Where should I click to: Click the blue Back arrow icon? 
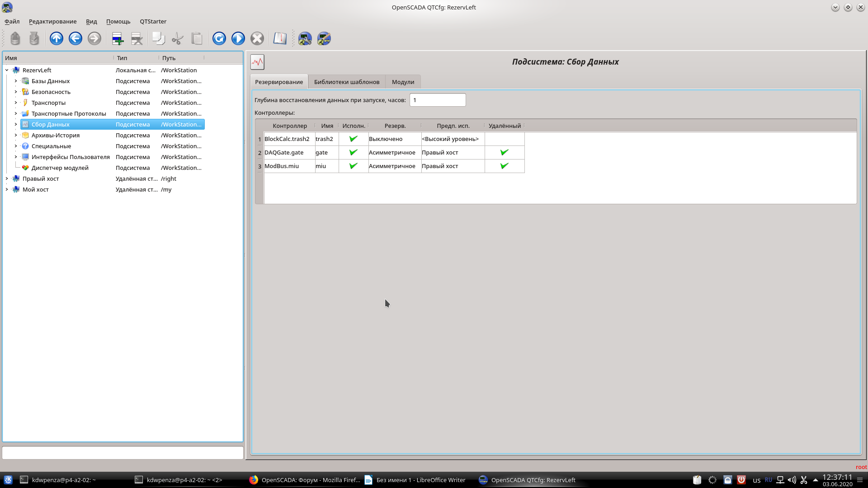click(x=75, y=38)
